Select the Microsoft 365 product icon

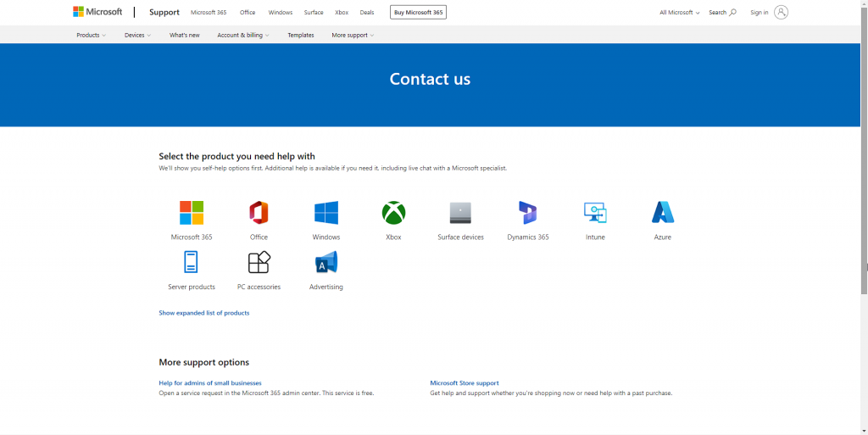(x=192, y=213)
